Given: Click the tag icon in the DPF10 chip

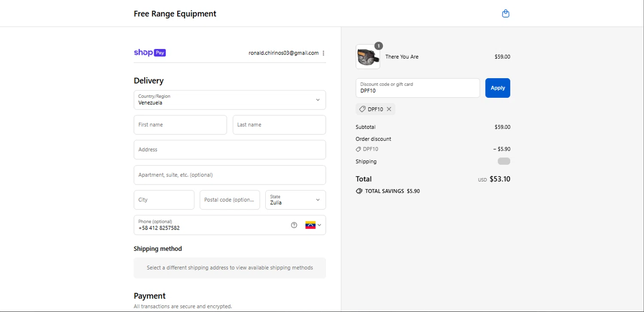Looking at the screenshot, I should (x=362, y=109).
